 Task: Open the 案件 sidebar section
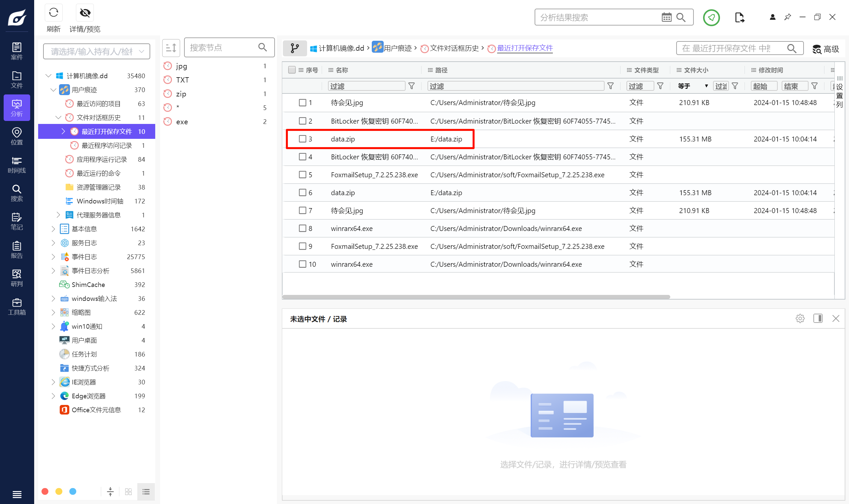17,51
